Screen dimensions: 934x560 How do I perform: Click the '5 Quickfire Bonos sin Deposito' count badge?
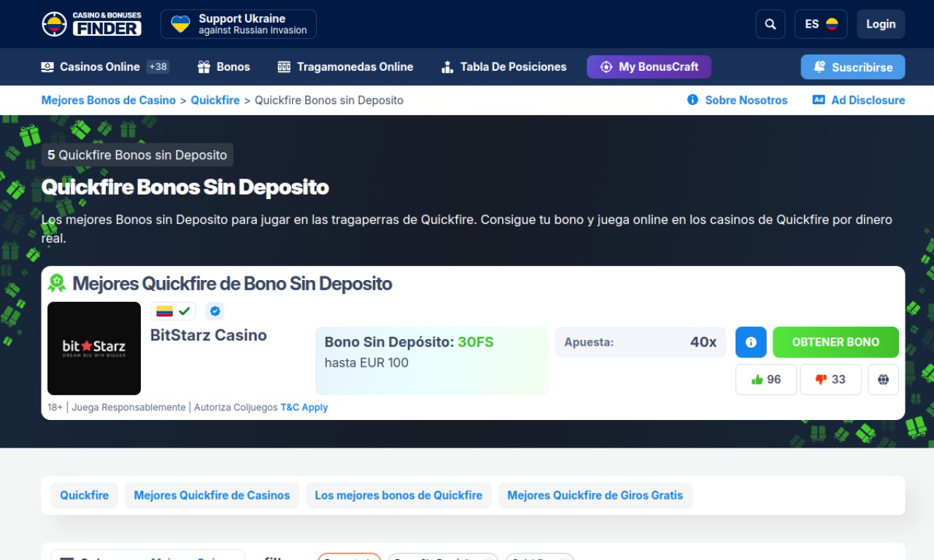click(137, 155)
